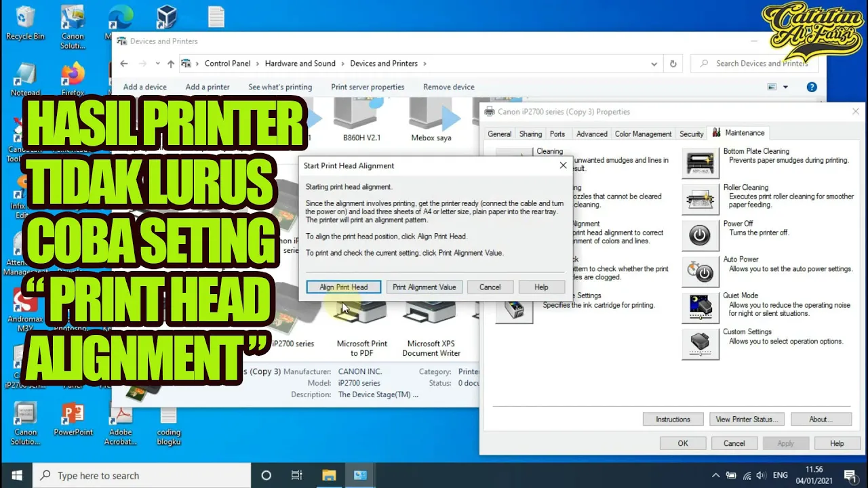Open the view options dropdown arrow

[x=785, y=87]
